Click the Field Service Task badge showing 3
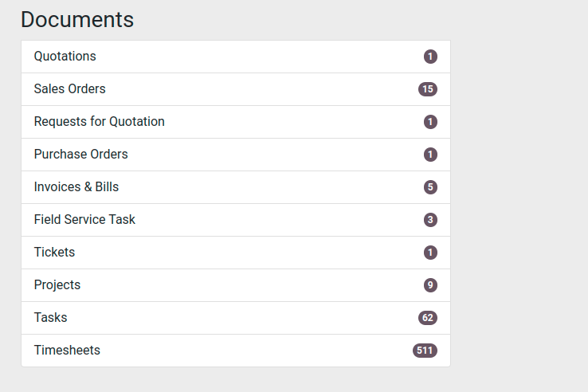Viewport: 588px width, 392px height. point(430,220)
